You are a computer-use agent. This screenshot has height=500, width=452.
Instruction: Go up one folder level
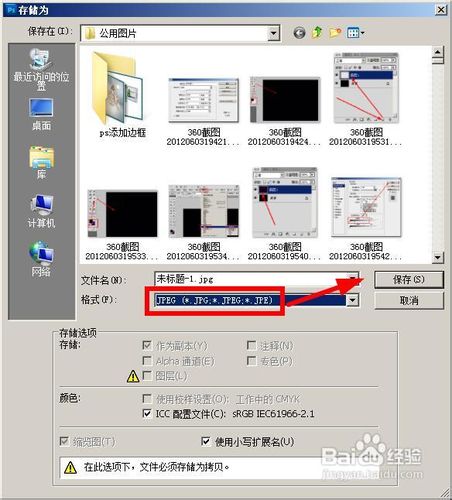tap(317, 32)
